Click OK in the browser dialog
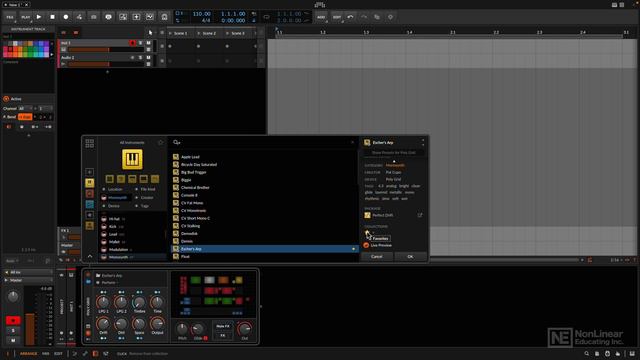Viewport: 640px width, 360px height. [x=410, y=256]
